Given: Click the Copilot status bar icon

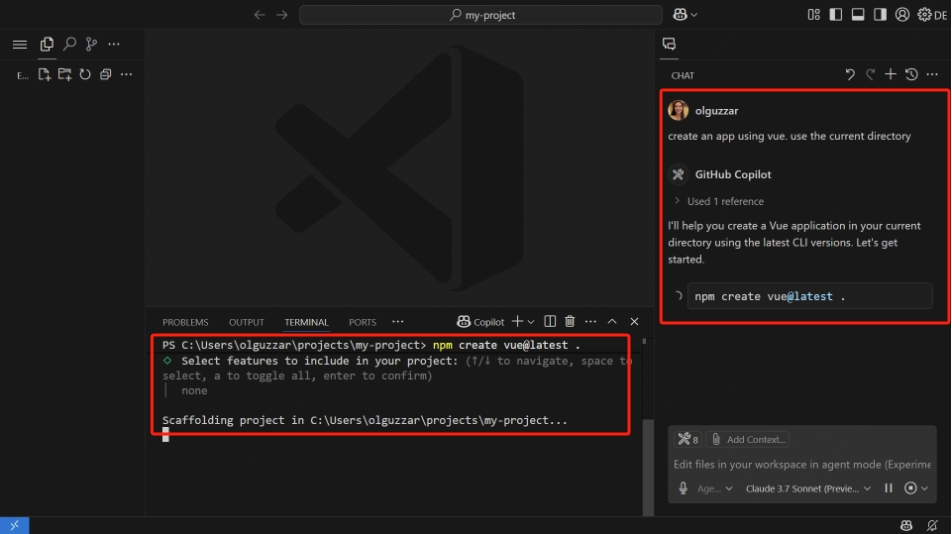Looking at the screenshot, I should tap(906, 526).
